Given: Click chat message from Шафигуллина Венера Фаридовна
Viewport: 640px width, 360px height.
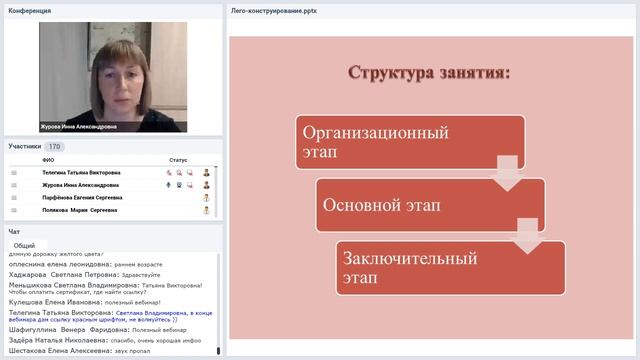Looking at the screenshot, I should (x=98, y=330).
